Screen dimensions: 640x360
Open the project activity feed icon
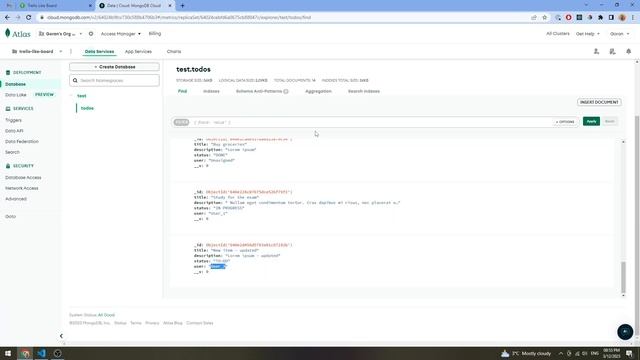click(x=612, y=51)
